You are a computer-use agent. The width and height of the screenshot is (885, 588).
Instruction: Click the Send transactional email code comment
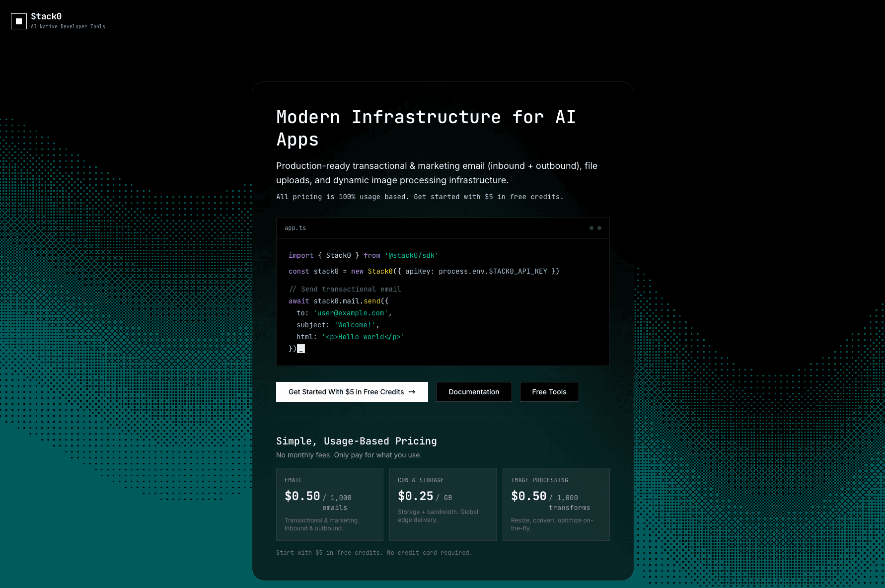tap(345, 289)
